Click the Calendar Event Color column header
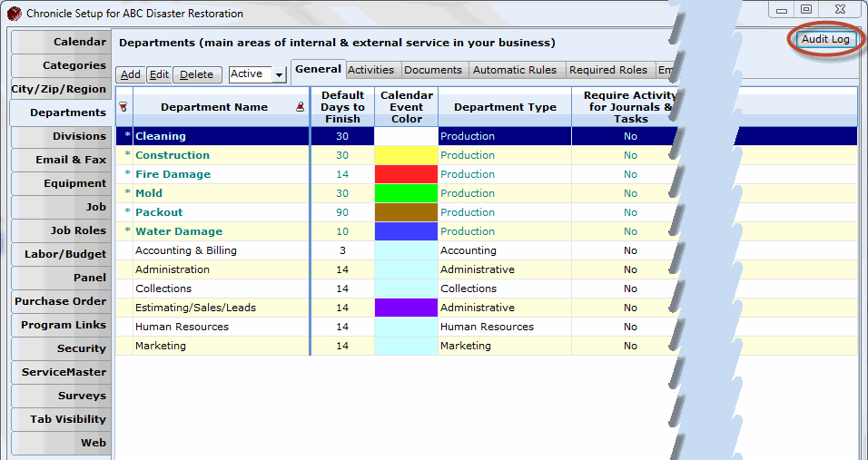Image resolution: width=868 pixels, height=460 pixels. [407, 107]
